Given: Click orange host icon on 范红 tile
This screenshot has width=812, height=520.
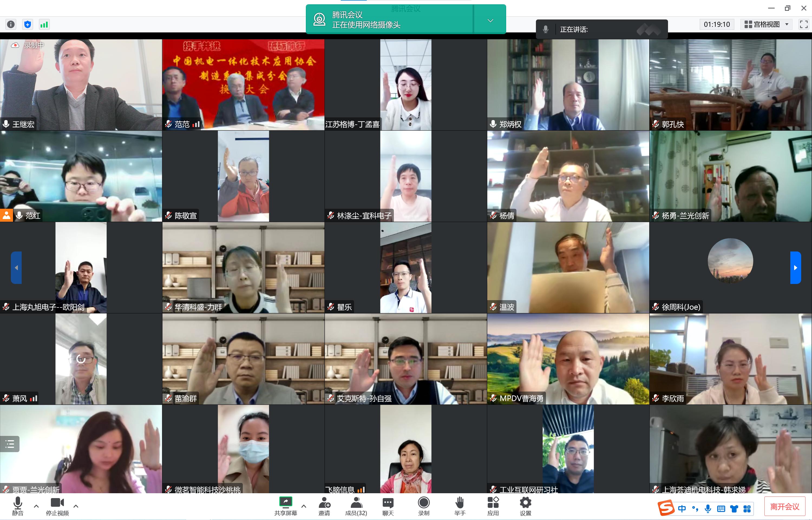Looking at the screenshot, I should coord(6,216).
